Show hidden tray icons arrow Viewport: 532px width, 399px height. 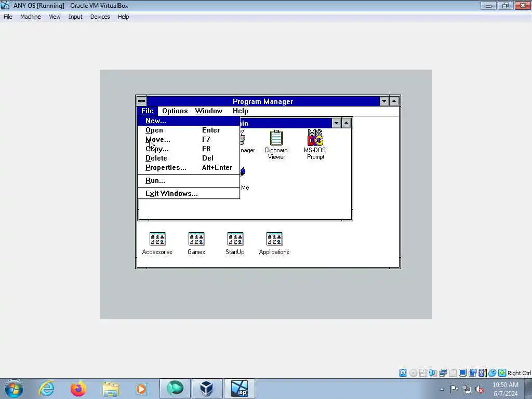(442, 390)
